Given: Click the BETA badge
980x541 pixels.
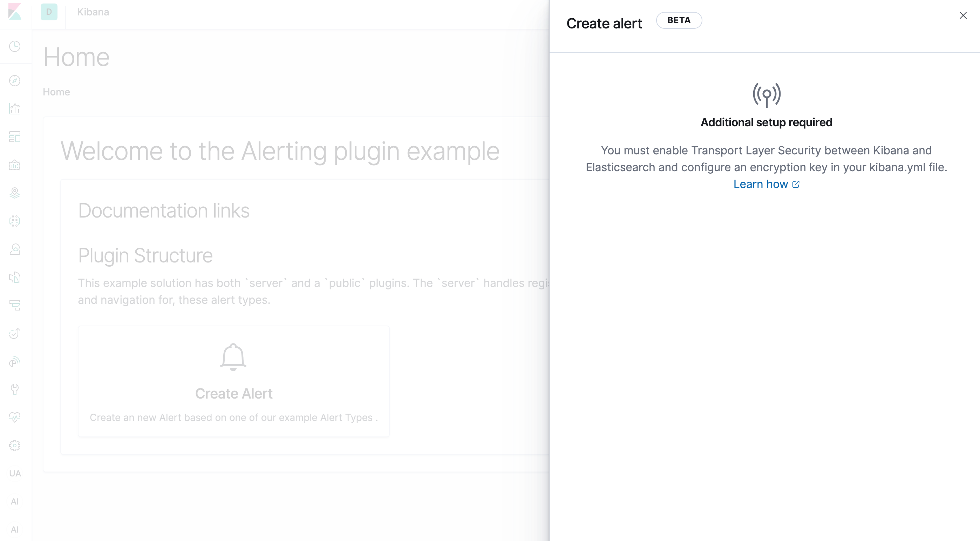Looking at the screenshot, I should click(679, 21).
